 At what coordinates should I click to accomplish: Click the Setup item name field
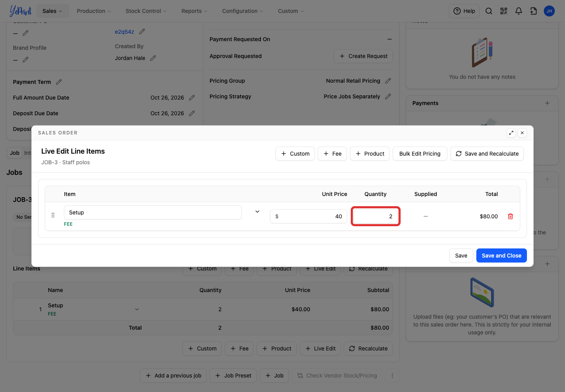point(153,212)
